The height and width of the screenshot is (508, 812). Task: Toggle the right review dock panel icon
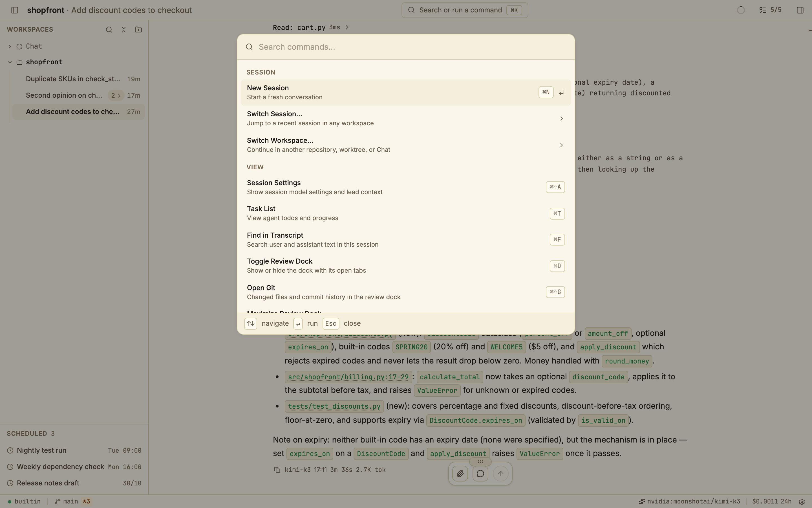[800, 10]
